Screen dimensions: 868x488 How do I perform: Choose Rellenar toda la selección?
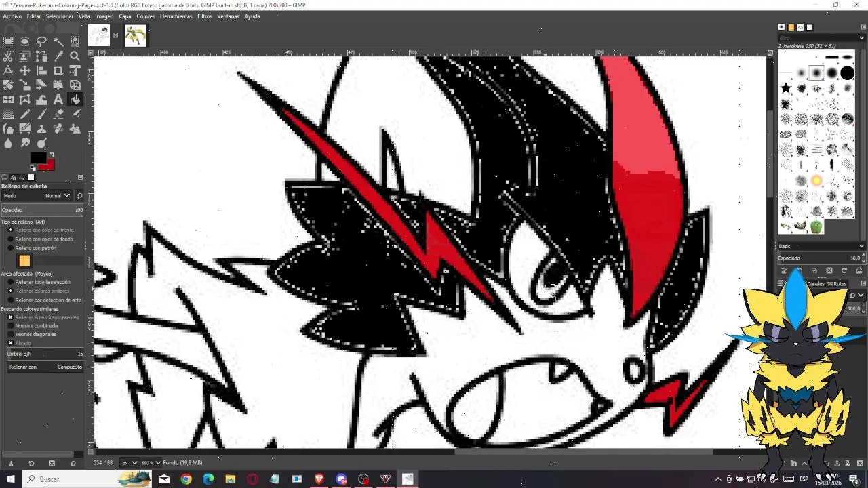coord(39,282)
